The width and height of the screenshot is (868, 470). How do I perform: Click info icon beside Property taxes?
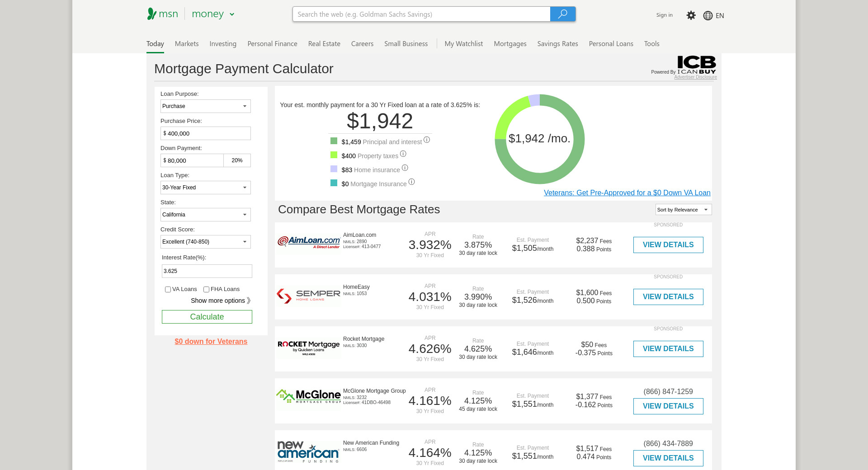pyautogui.click(x=403, y=154)
